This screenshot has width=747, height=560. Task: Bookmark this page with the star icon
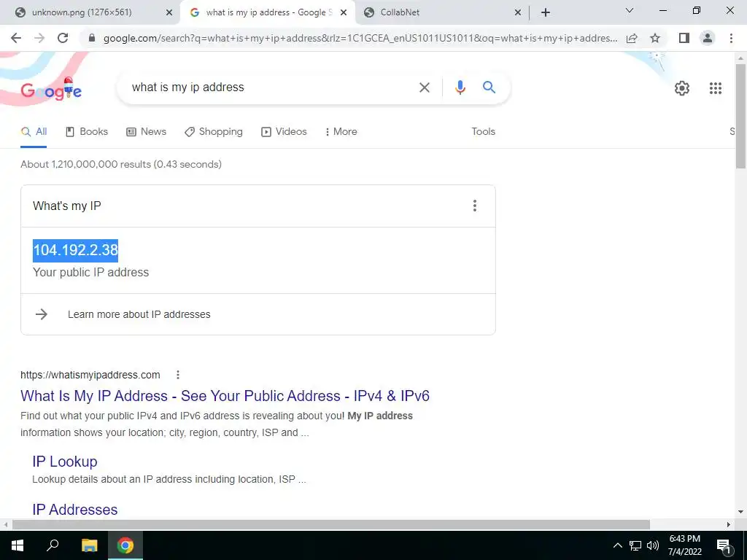coord(655,38)
